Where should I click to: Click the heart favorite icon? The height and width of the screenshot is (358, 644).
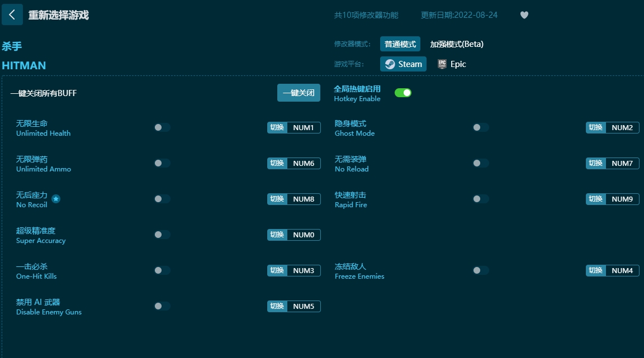pos(524,15)
